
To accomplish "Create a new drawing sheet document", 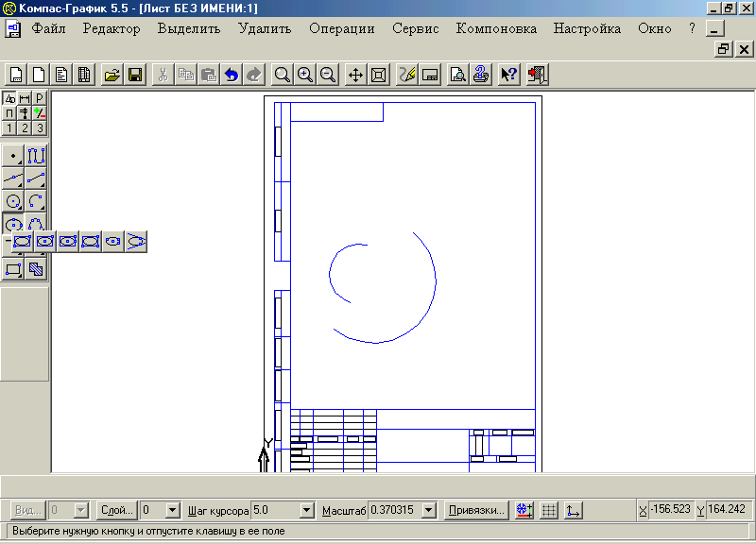I will click(x=16, y=75).
